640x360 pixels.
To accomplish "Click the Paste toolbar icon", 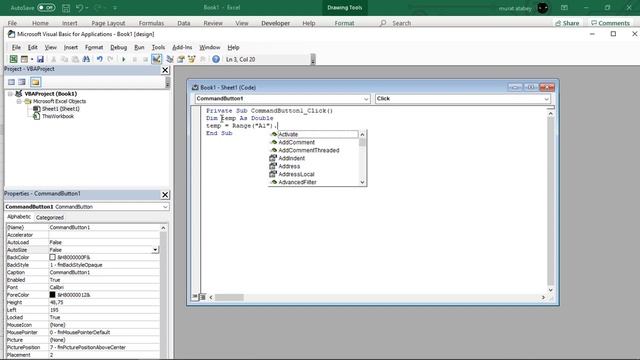I will tap(75, 59).
